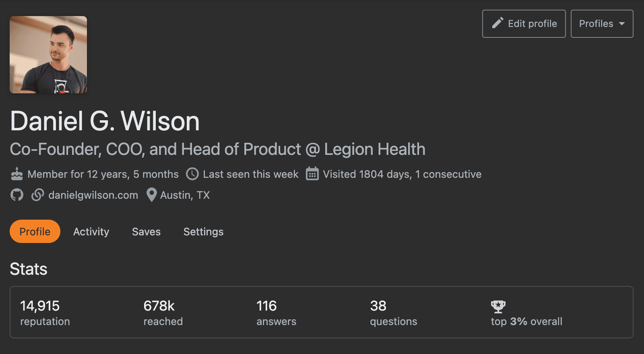The height and width of the screenshot is (354, 644).
Task: Click the GitHub icon
Action: coord(17,195)
